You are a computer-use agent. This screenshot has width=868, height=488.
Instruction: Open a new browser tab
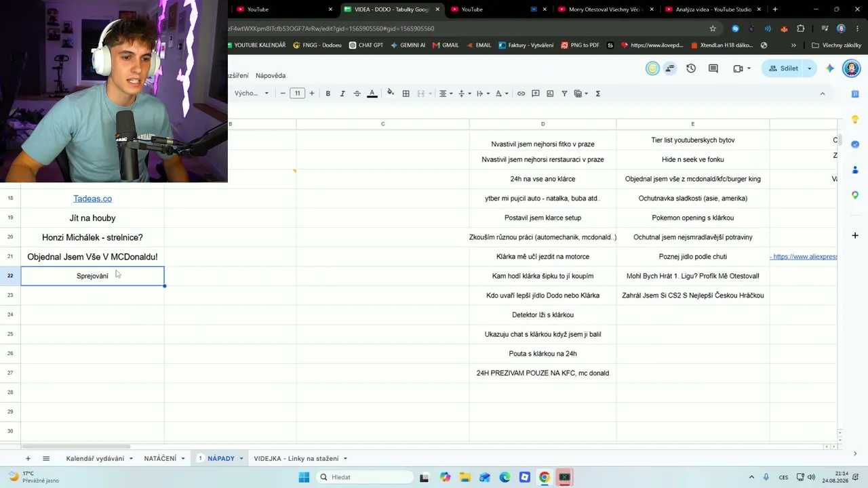[775, 9]
